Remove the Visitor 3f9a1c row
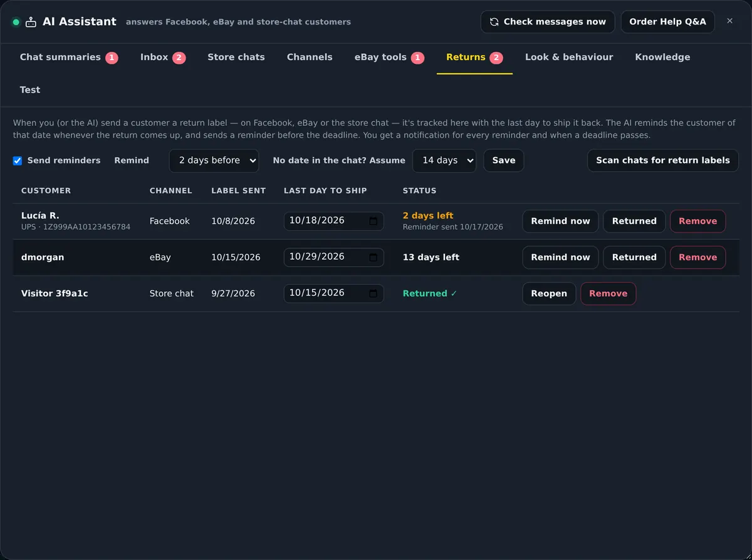752x560 pixels. (608, 294)
